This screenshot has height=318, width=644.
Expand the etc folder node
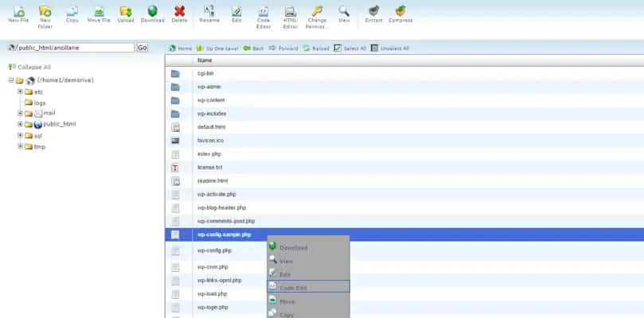[x=20, y=91]
